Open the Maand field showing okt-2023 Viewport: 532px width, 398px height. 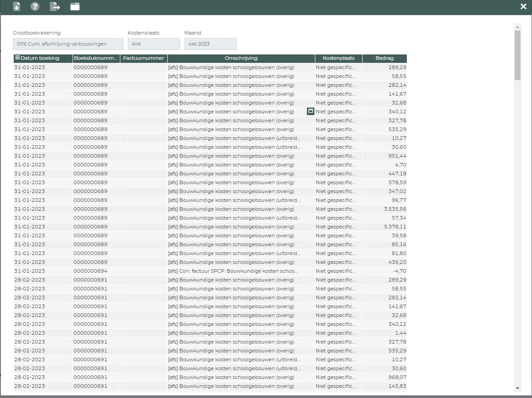210,44
